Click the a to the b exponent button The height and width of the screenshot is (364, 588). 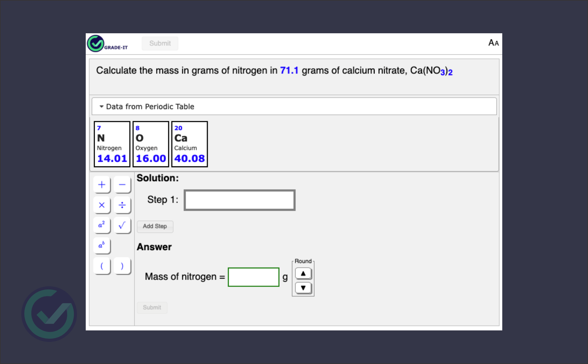[x=102, y=246]
